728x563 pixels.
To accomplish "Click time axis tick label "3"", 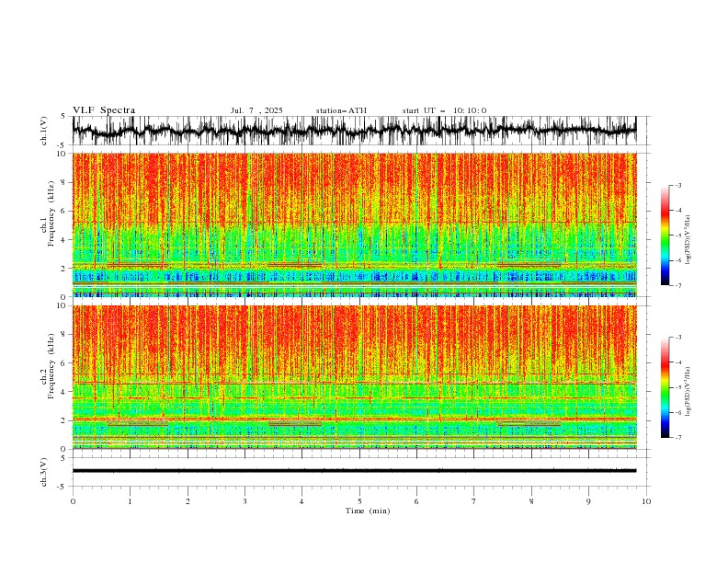I will pos(245,501).
